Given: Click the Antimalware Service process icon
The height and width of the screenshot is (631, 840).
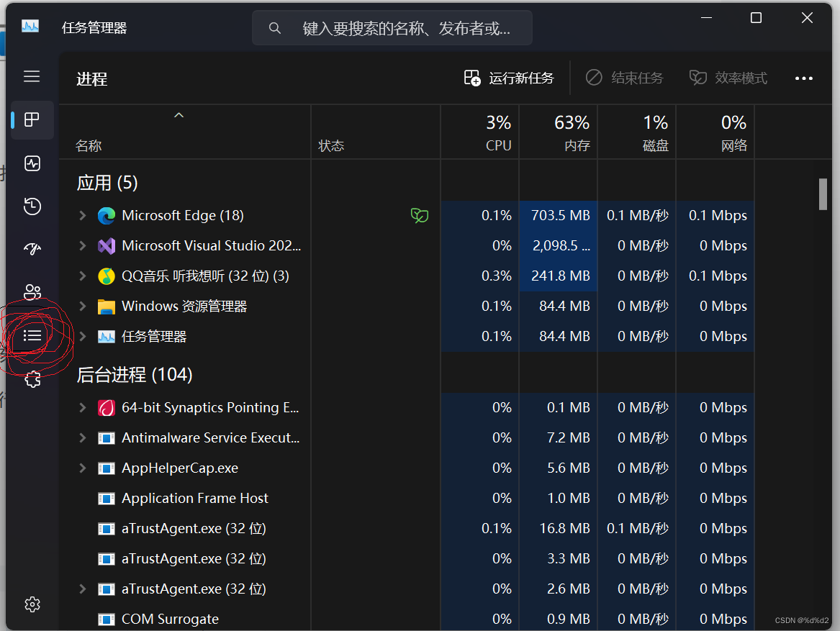Looking at the screenshot, I should click(107, 439).
